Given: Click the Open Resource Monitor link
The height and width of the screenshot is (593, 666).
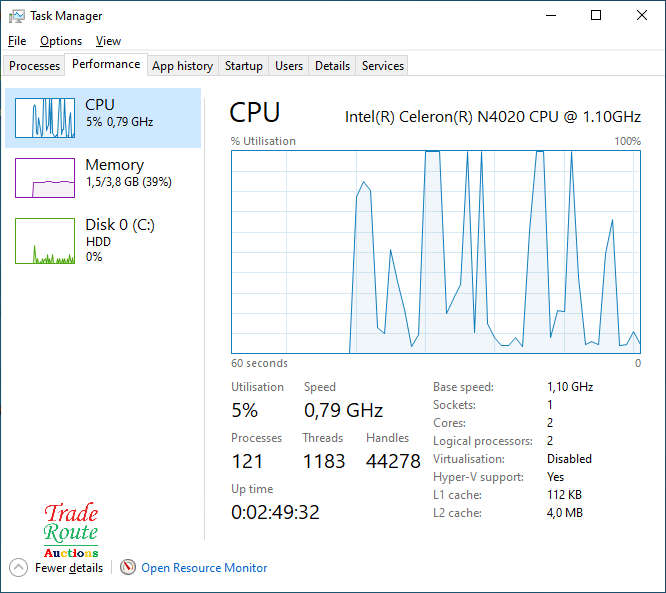Looking at the screenshot, I should [204, 568].
